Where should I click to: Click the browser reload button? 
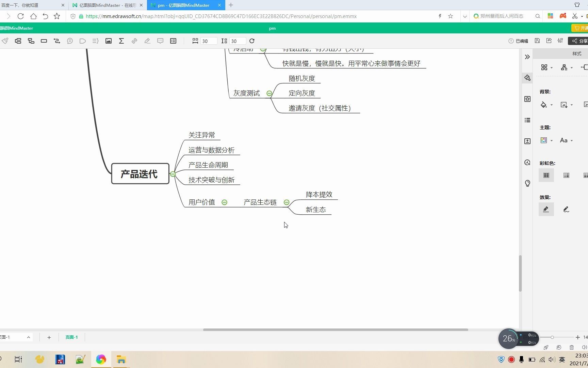pyautogui.click(x=20, y=16)
